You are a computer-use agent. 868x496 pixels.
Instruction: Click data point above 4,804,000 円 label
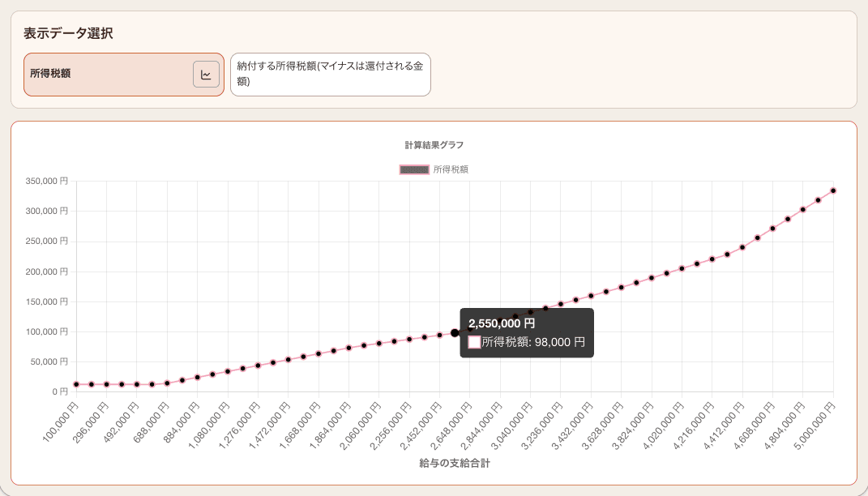pyautogui.click(x=802, y=210)
